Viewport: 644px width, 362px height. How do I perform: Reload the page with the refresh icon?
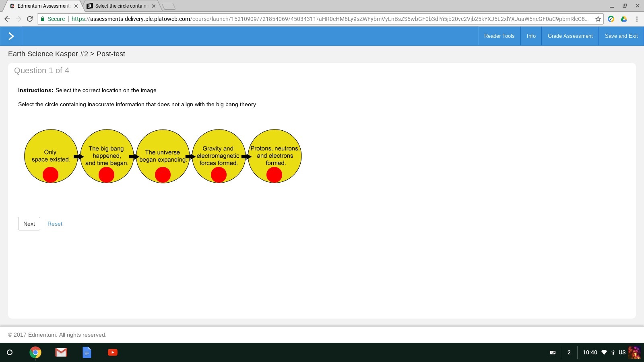(29, 19)
